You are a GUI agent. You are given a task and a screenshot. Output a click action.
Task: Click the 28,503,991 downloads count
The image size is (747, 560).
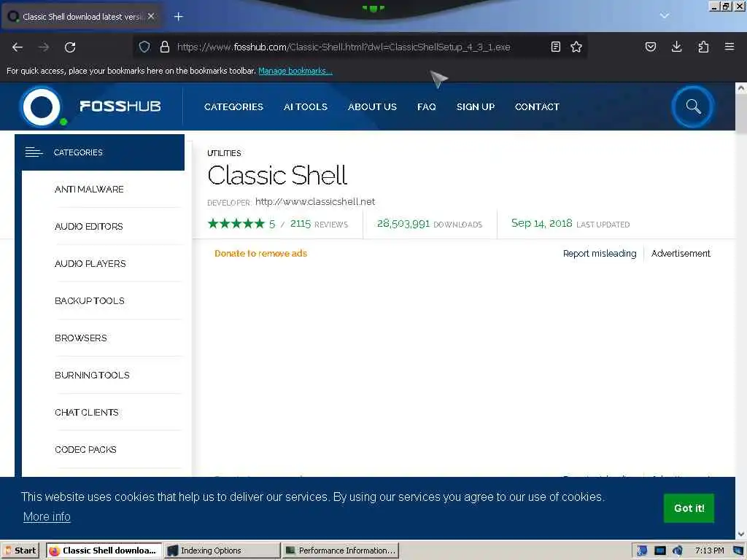click(403, 223)
